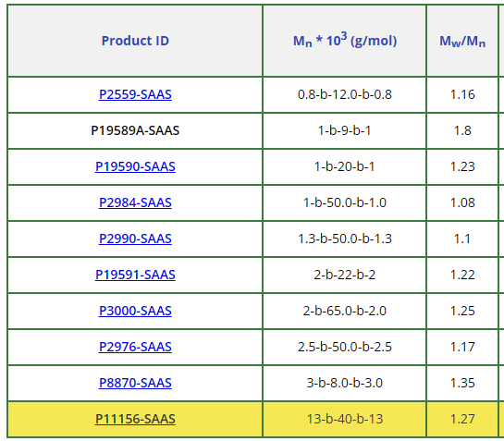This screenshot has width=504, height=441.
Task: Select the P2976-SAAS link
Action: 135,347
